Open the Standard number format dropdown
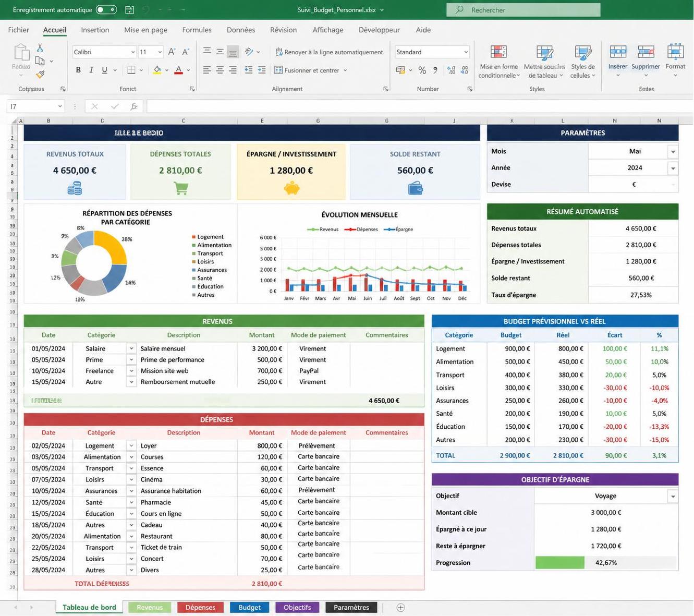 pos(466,52)
